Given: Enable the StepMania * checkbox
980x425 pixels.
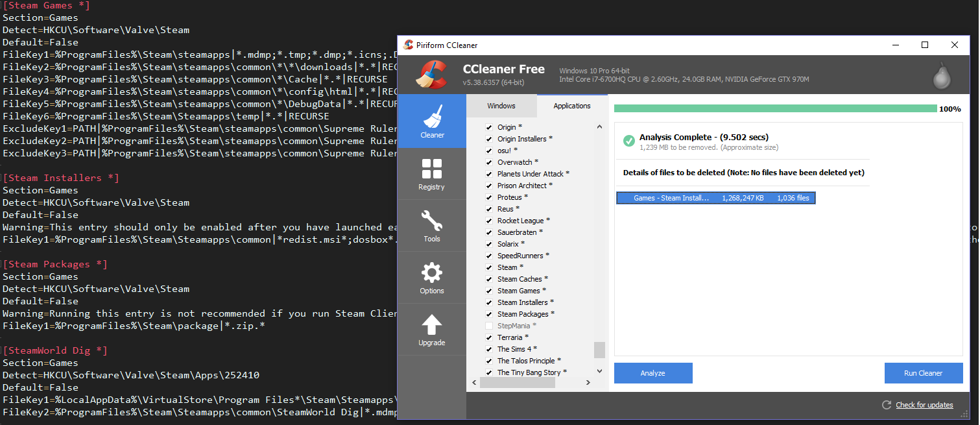Looking at the screenshot, I should tap(489, 326).
